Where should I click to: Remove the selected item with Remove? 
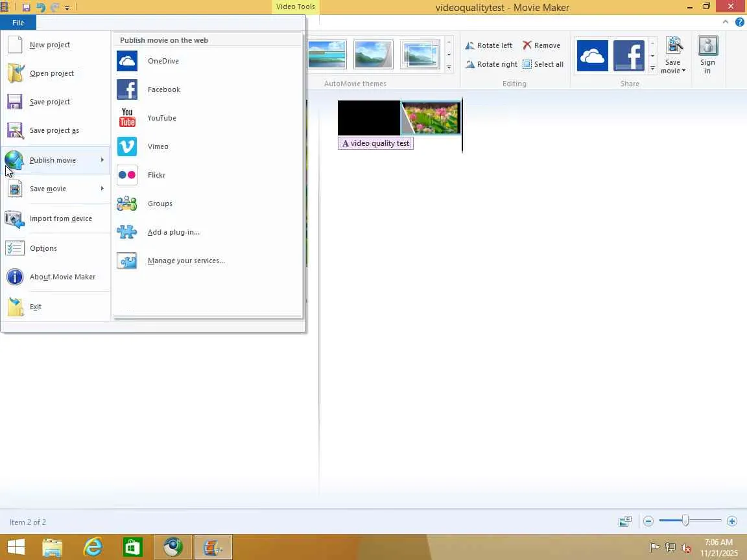541,45
